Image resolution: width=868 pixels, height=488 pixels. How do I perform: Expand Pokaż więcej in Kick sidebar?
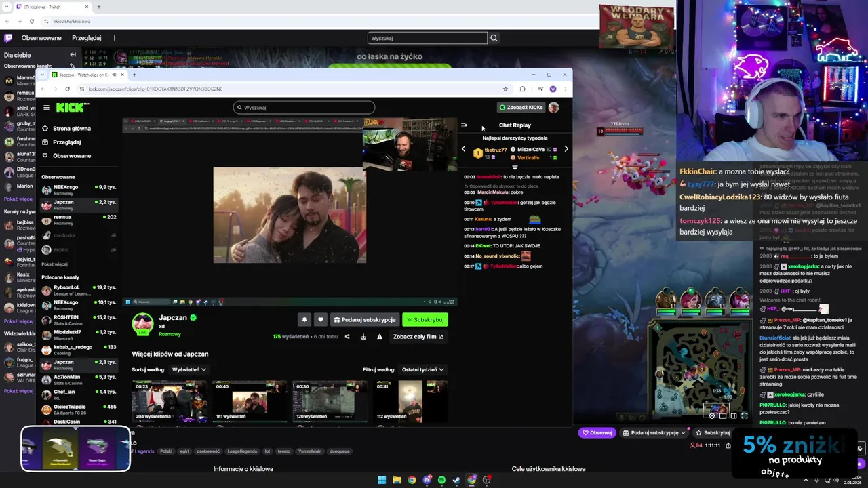pos(54,264)
